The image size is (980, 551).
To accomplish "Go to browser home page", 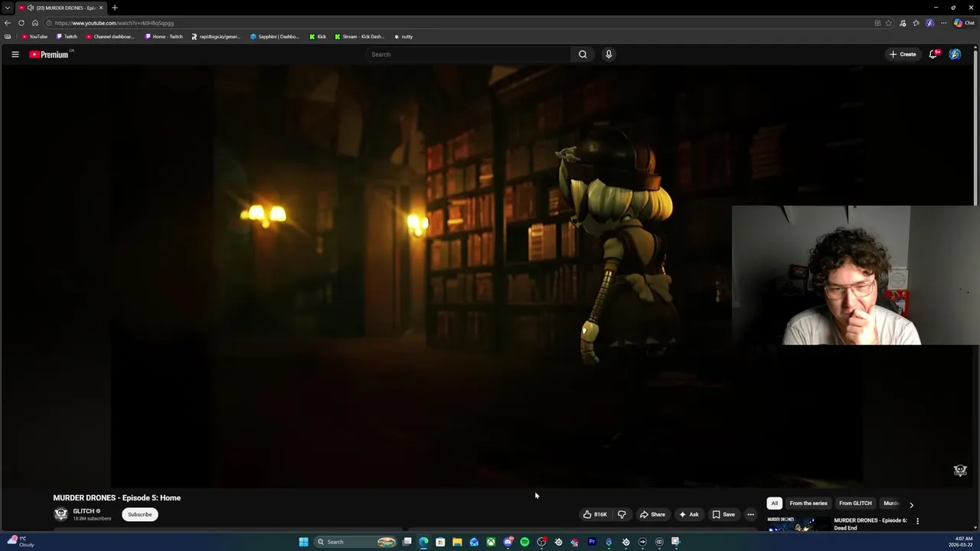I will click(34, 23).
